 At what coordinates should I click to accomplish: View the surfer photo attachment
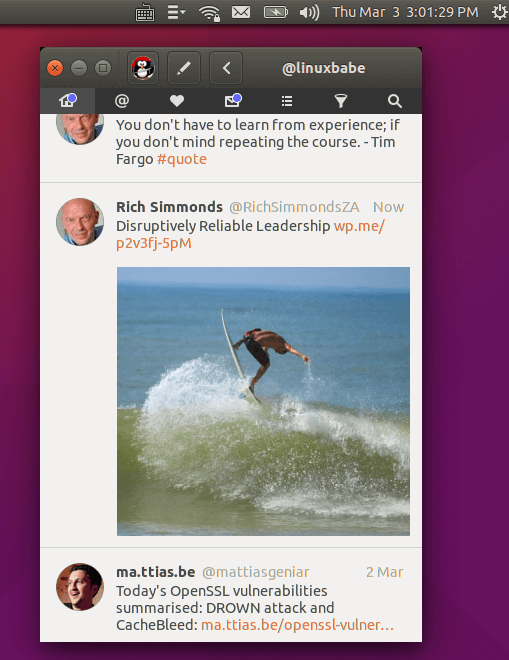(263, 401)
